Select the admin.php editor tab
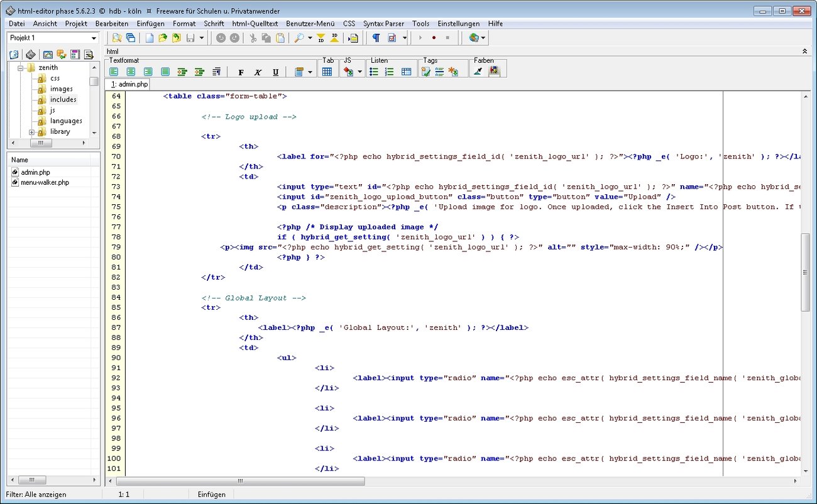This screenshot has width=817, height=504. pos(130,84)
